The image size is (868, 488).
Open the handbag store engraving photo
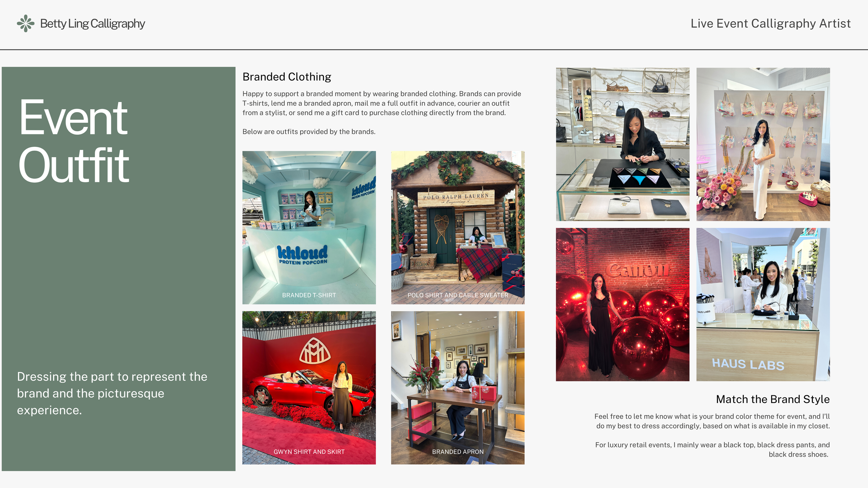(623, 144)
